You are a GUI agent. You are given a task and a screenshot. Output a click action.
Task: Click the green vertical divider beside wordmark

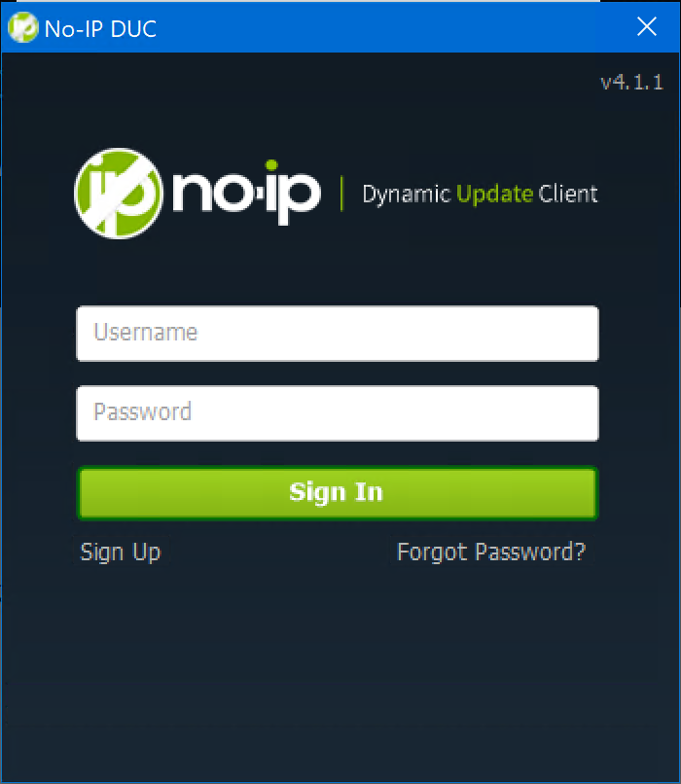coord(342,194)
